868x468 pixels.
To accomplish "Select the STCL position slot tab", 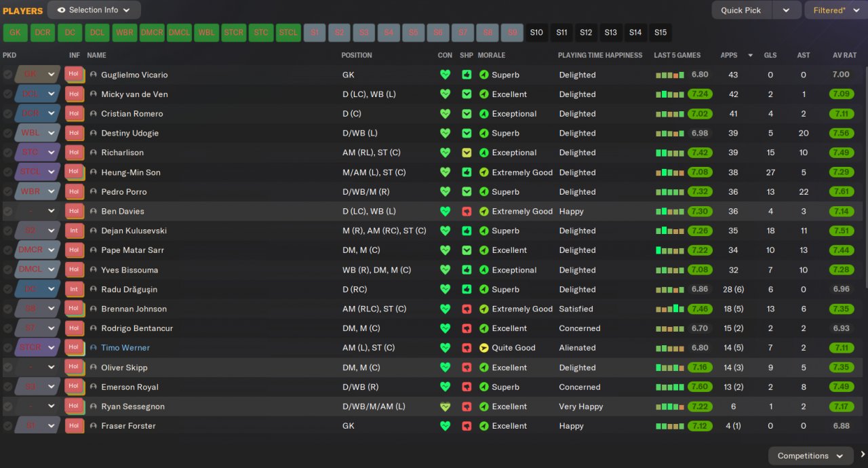I will pyautogui.click(x=288, y=33).
